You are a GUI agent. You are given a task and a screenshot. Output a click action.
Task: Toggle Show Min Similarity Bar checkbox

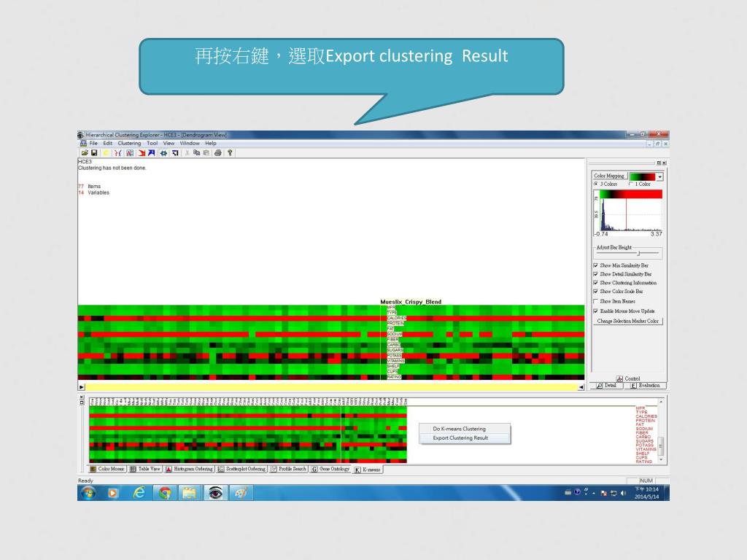click(x=595, y=265)
